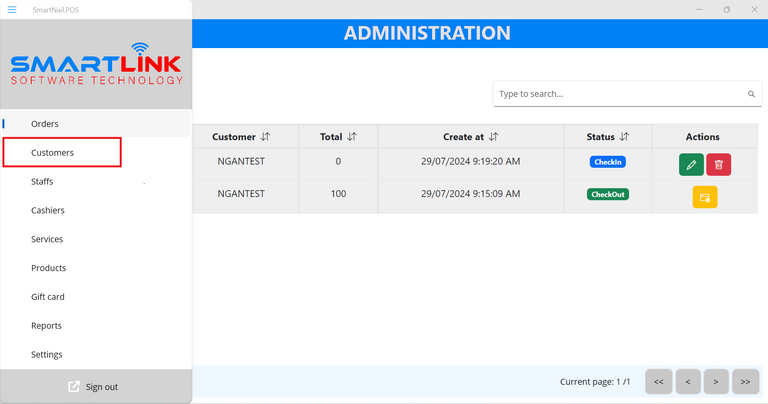Sort by Create at column arrows
768x404 pixels.
coord(494,137)
